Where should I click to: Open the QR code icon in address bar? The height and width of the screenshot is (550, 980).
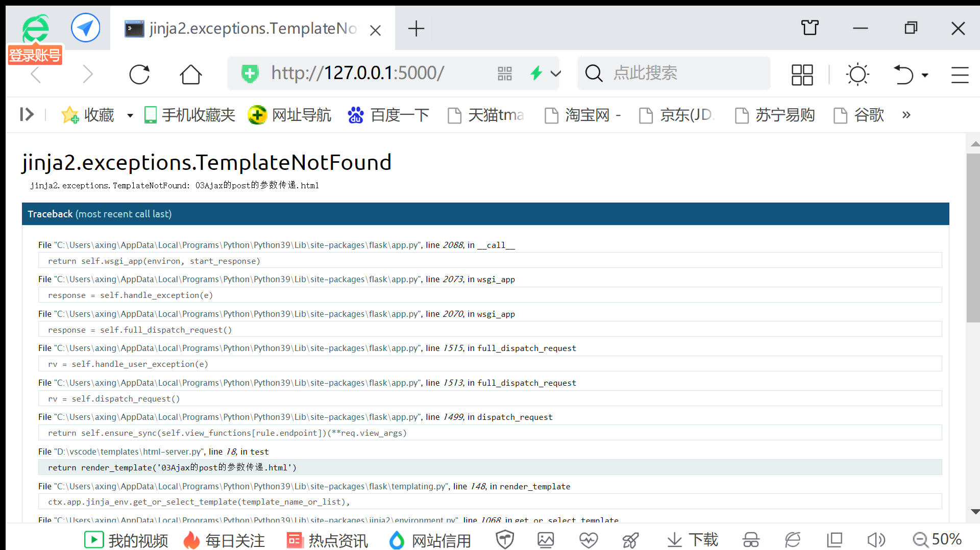pyautogui.click(x=504, y=73)
